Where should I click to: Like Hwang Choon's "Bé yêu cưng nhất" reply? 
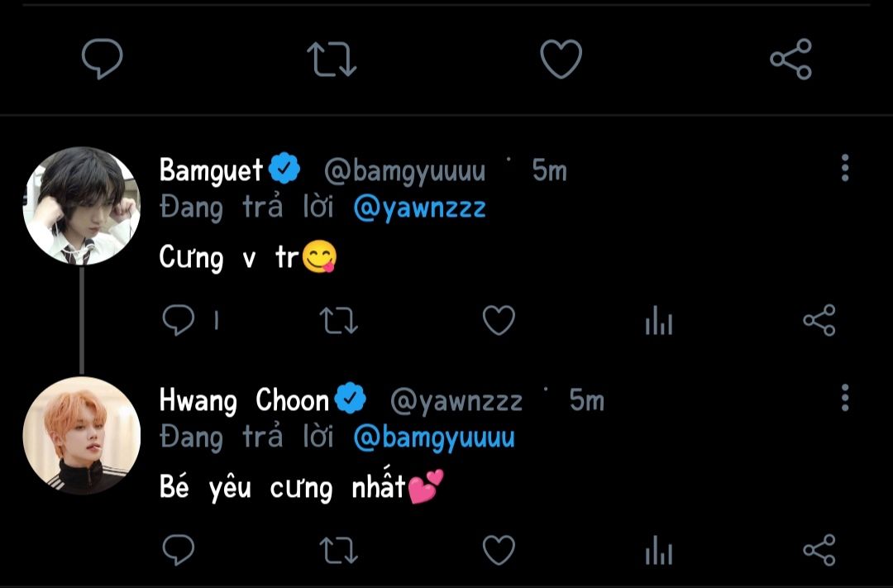(499, 550)
